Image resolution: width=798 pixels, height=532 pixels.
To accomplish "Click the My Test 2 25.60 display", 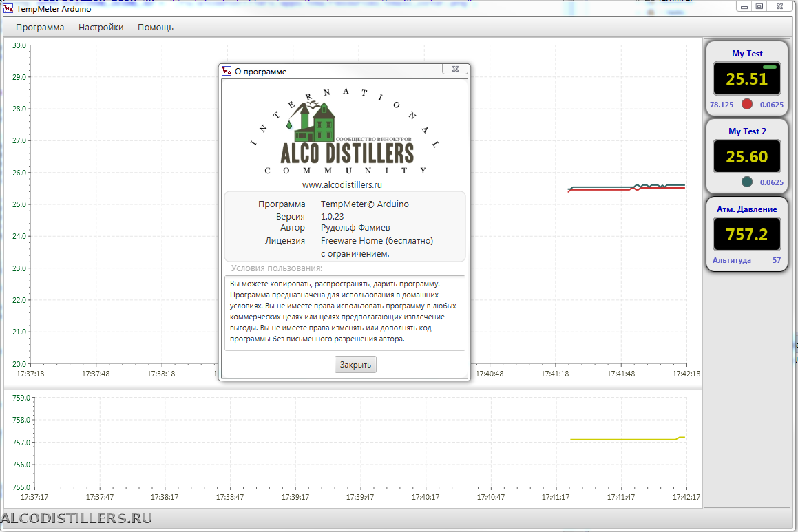I will click(x=746, y=156).
